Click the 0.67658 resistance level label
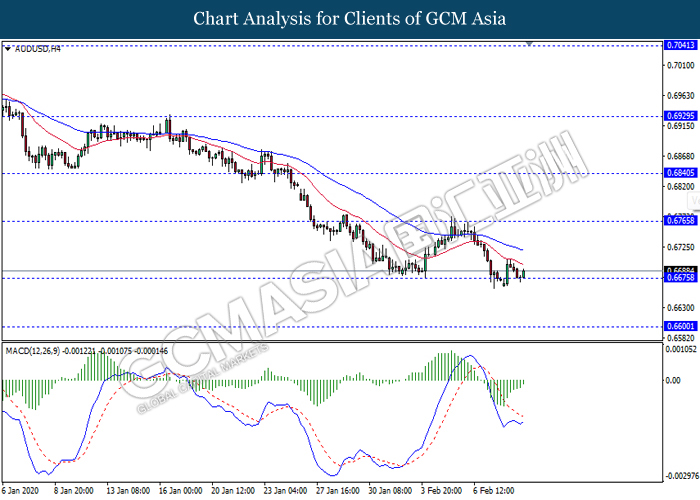Viewport: 700px width, 500px height. click(680, 221)
